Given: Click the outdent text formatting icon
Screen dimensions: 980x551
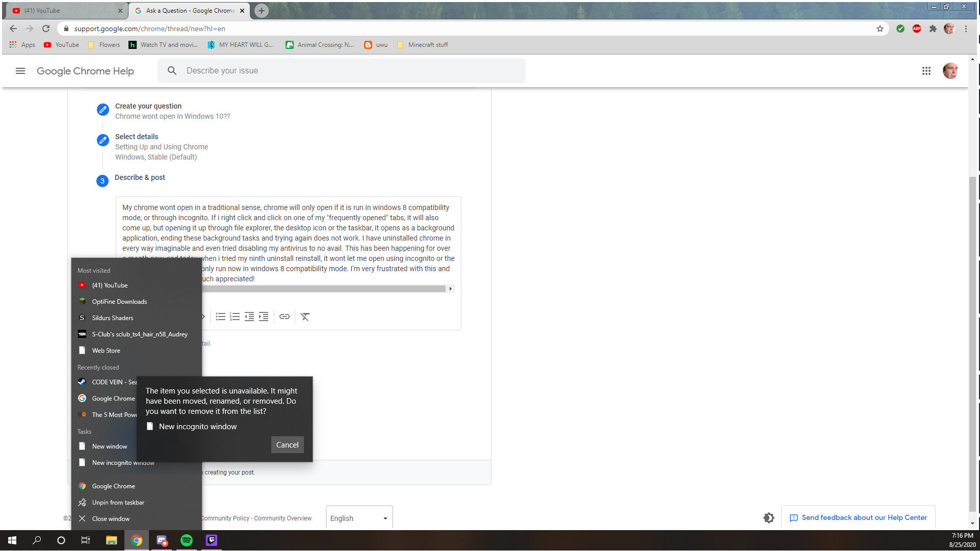Looking at the screenshot, I should (x=249, y=316).
